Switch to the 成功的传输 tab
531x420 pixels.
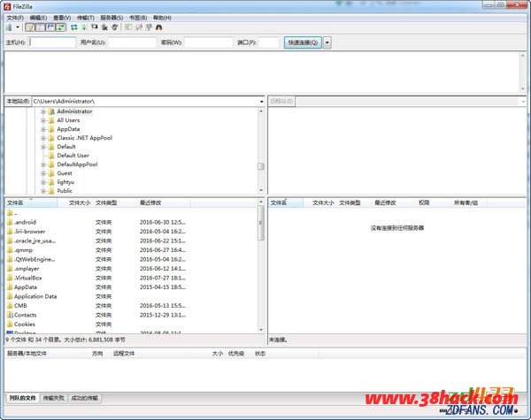tap(85, 398)
